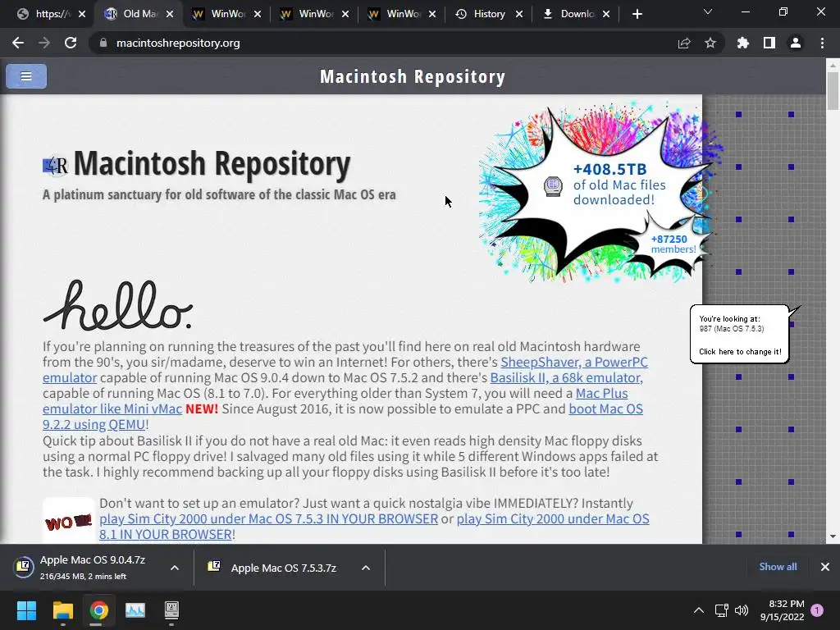The height and width of the screenshot is (630, 840).
Task: Open clock and date 8:32 PM
Action: (x=782, y=610)
